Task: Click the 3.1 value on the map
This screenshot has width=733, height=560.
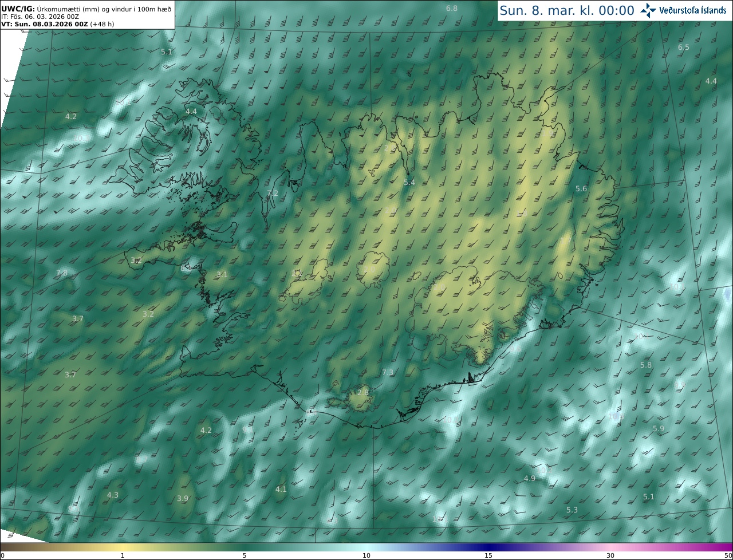Action: coord(222,275)
